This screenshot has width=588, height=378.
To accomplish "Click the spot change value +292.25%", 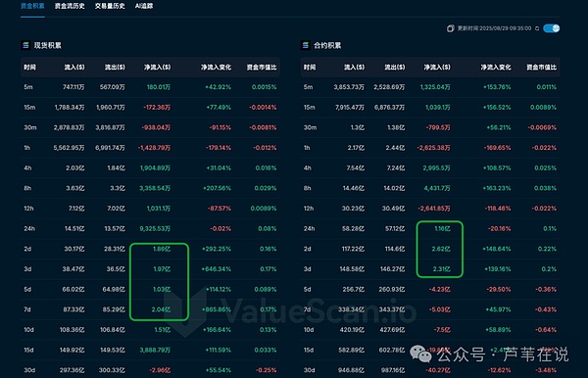I will click(217, 249).
